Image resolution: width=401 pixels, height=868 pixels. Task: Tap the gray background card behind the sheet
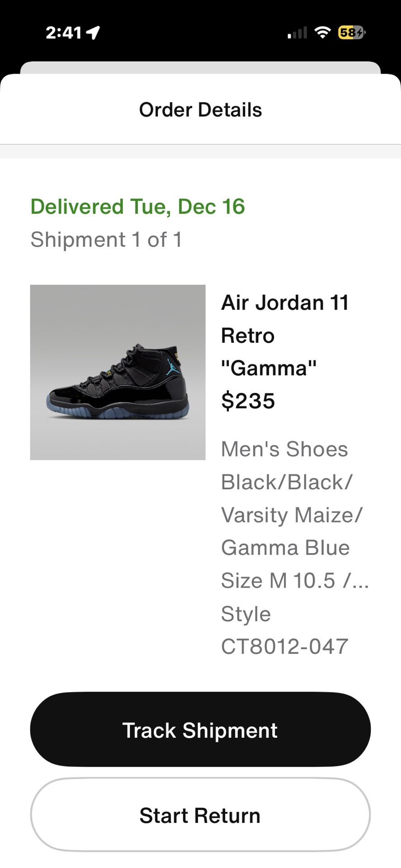coord(200,67)
